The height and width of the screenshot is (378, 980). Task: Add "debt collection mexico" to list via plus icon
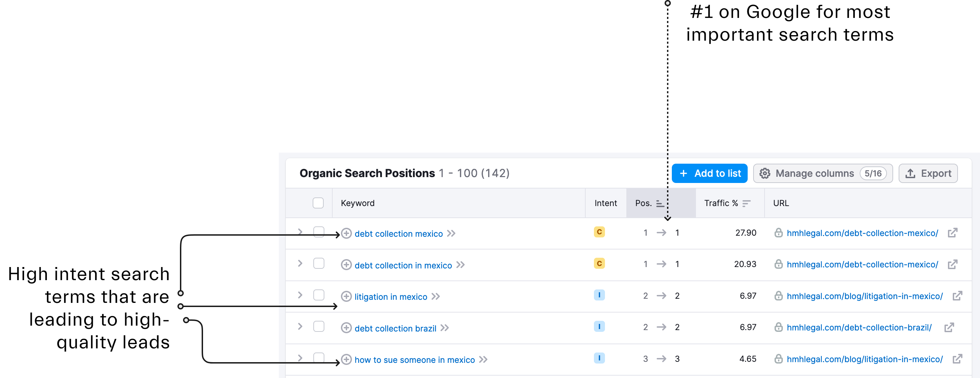click(x=346, y=233)
